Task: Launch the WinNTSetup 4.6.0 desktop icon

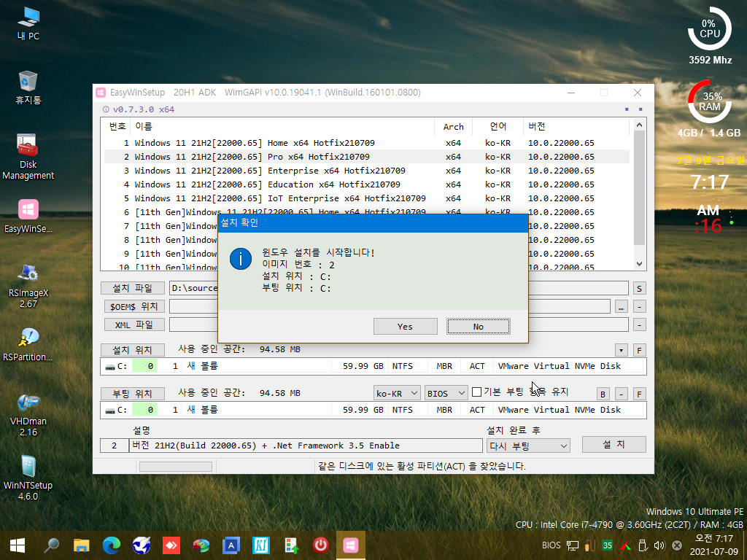Action: click(28, 478)
